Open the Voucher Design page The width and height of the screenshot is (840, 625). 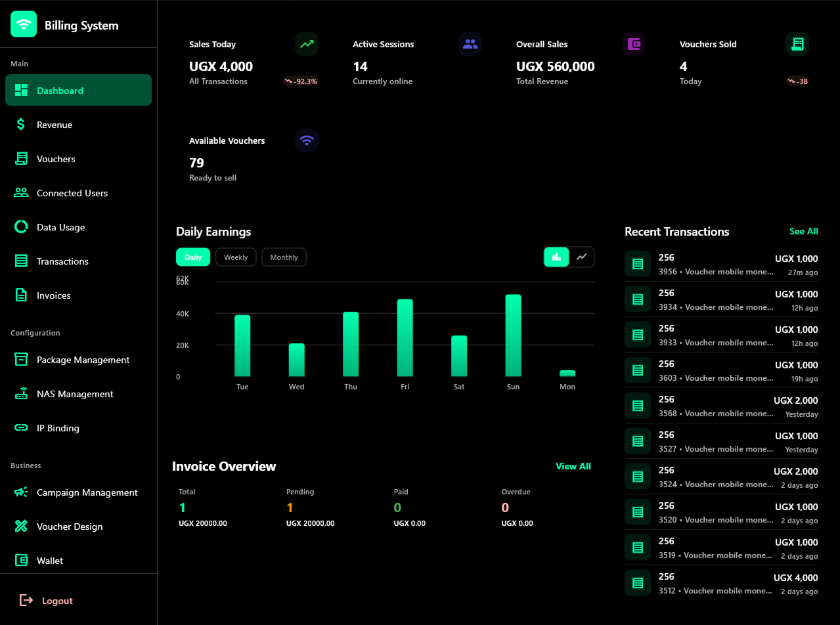coord(70,526)
